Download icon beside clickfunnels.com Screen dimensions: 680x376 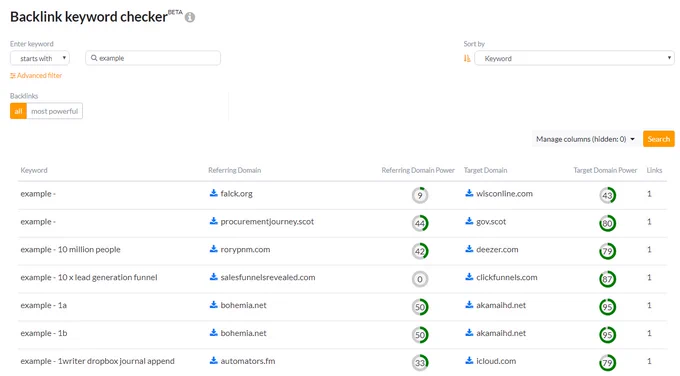tap(469, 277)
